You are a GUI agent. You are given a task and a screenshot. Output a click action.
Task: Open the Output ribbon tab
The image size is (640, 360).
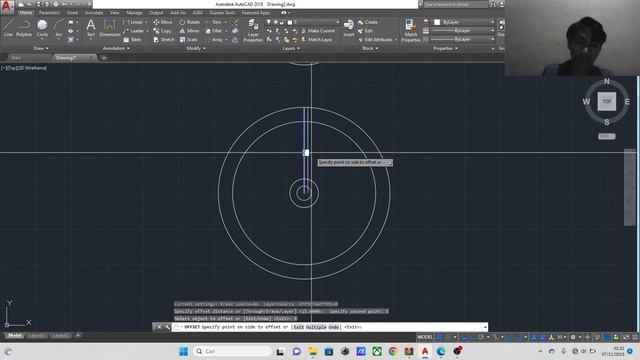[156, 13]
